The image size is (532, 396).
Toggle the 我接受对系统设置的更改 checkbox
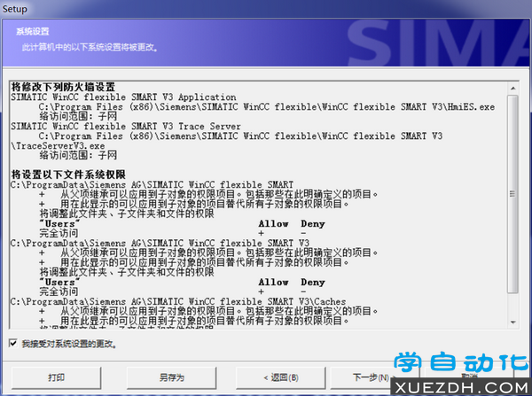tap(13, 344)
